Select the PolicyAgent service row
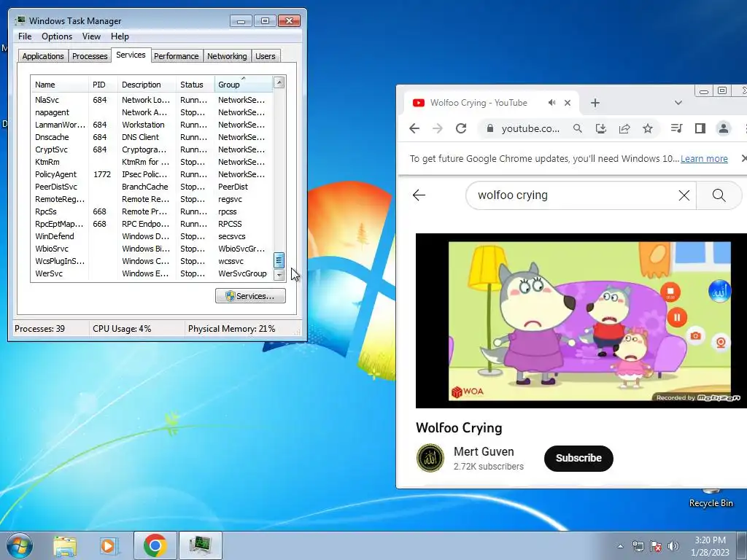 point(152,174)
